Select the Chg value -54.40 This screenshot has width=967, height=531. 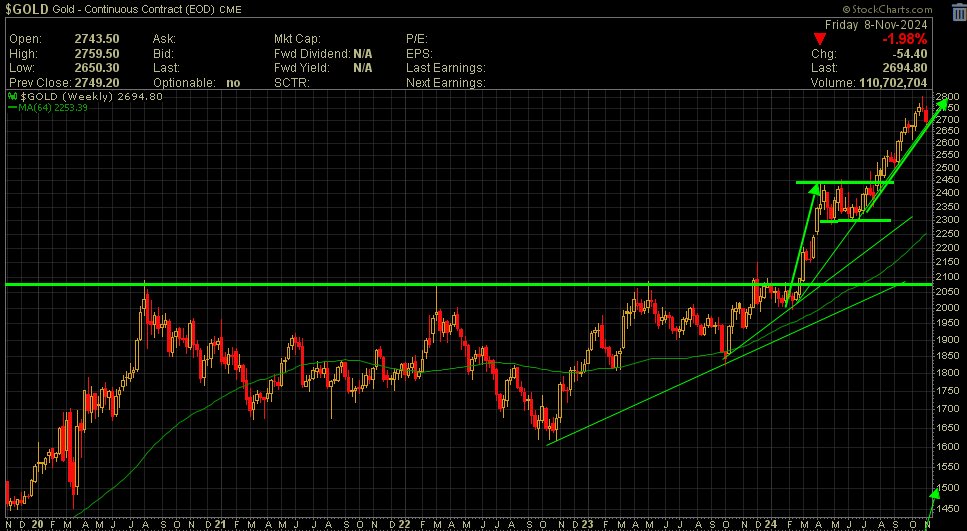pyautogui.click(x=908, y=54)
